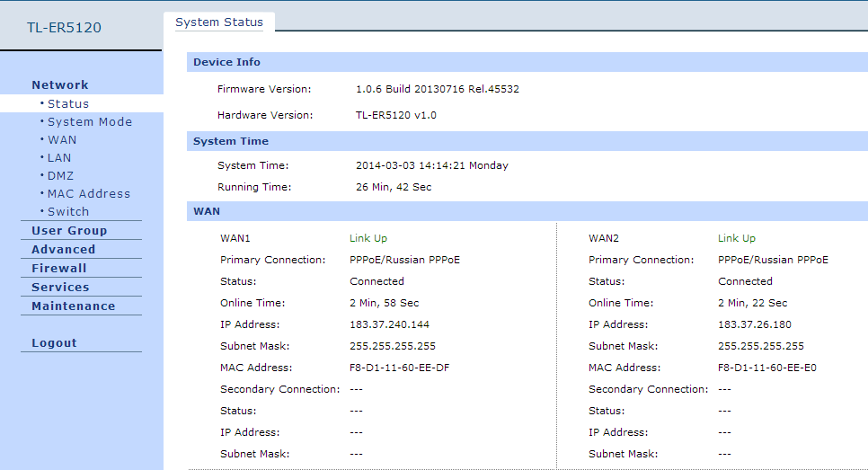Open the MAC Address page
The height and width of the screenshot is (470, 868).
[89, 193]
